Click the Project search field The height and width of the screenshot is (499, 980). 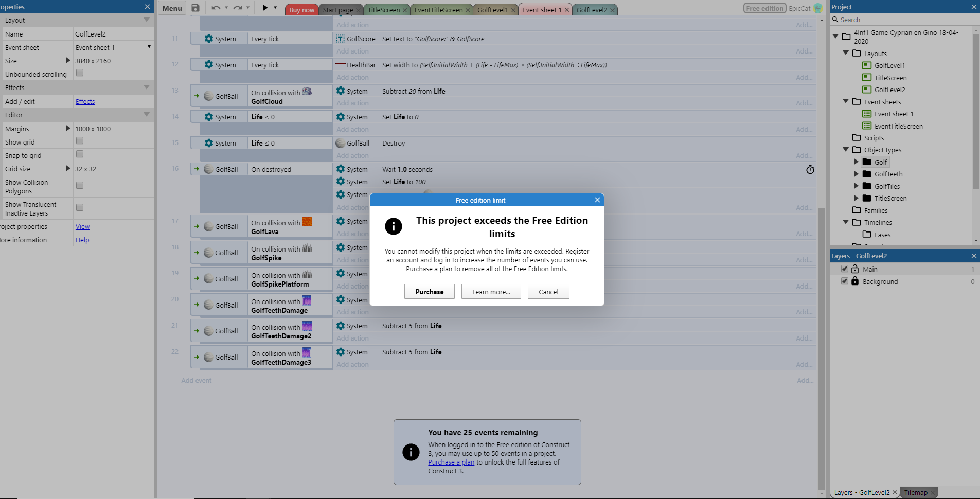905,20
